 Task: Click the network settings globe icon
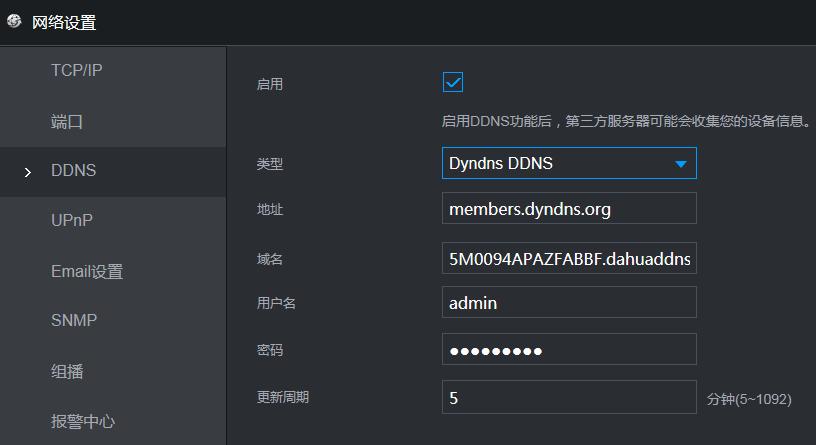(14, 21)
